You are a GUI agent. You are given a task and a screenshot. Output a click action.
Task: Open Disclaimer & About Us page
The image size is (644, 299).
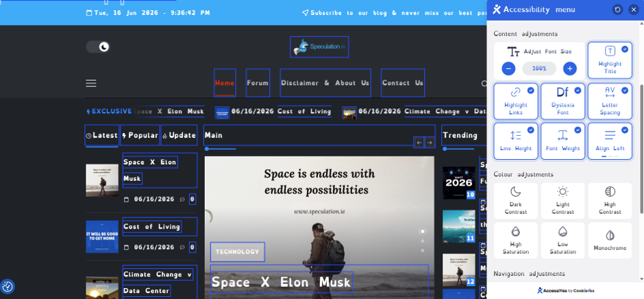point(325,83)
